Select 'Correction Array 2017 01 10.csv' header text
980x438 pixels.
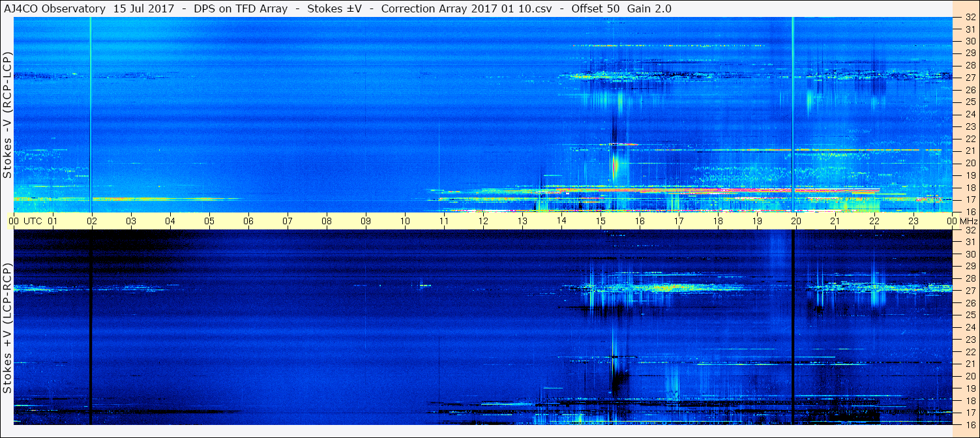(x=466, y=8)
